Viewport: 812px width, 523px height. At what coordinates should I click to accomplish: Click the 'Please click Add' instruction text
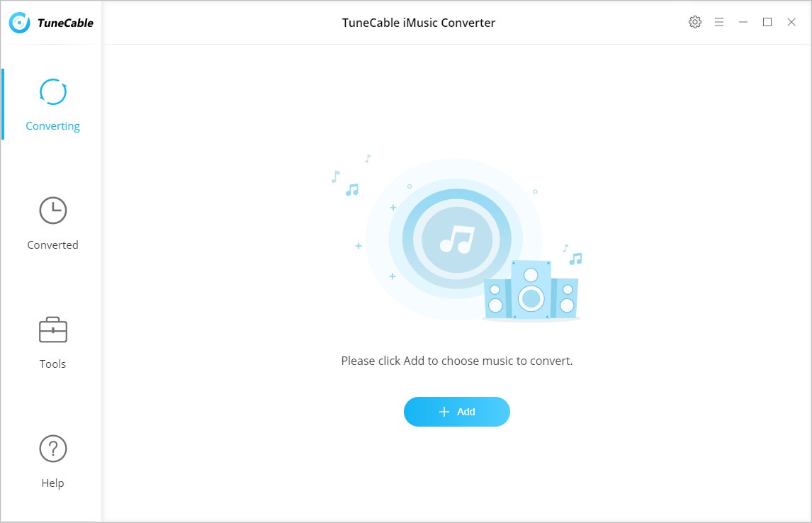pos(457,361)
